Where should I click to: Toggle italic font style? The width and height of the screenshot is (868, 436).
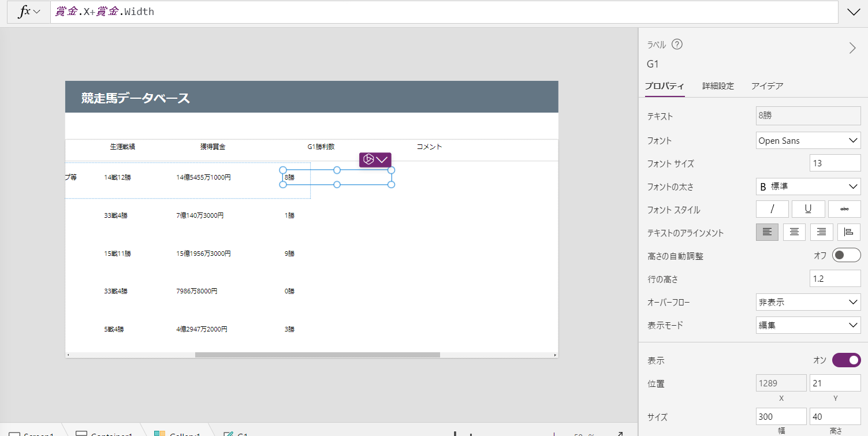pyautogui.click(x=772, y=209)
